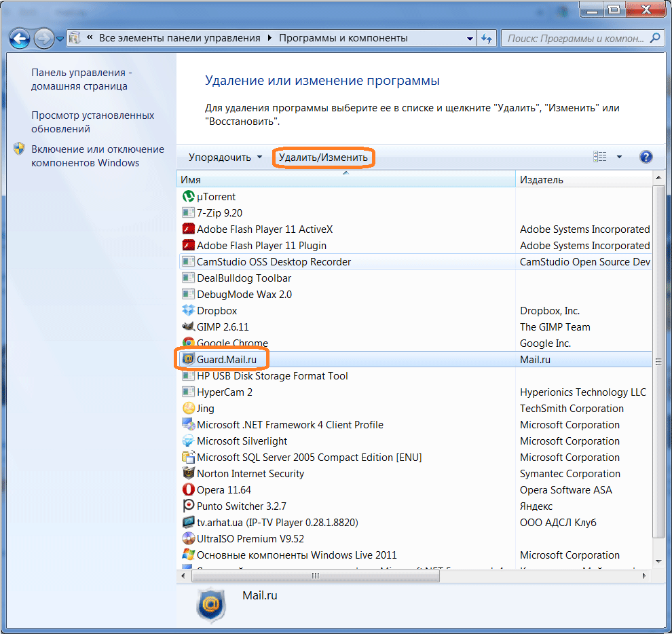Click Dropbox, Inc. publisher cell
Screen dimensions: 672x634
[550, 310]
